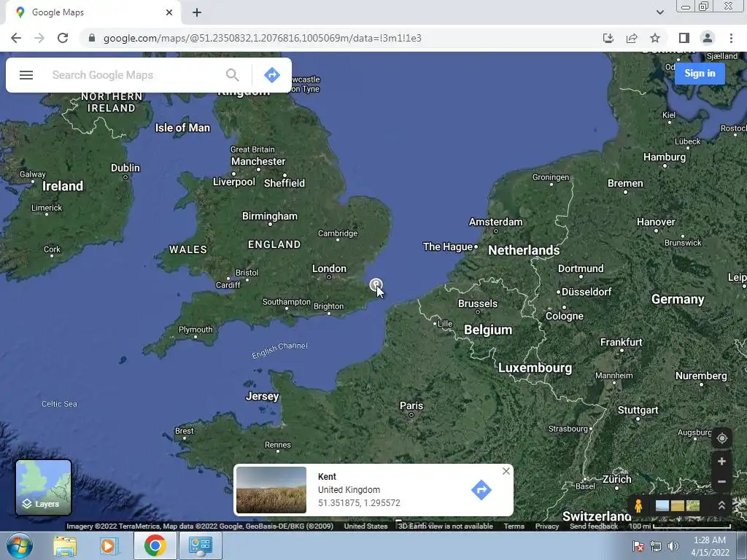This screenshot has width=747, height=560.
Task: Open the Layers map type switcher
Action: [43, 488]
